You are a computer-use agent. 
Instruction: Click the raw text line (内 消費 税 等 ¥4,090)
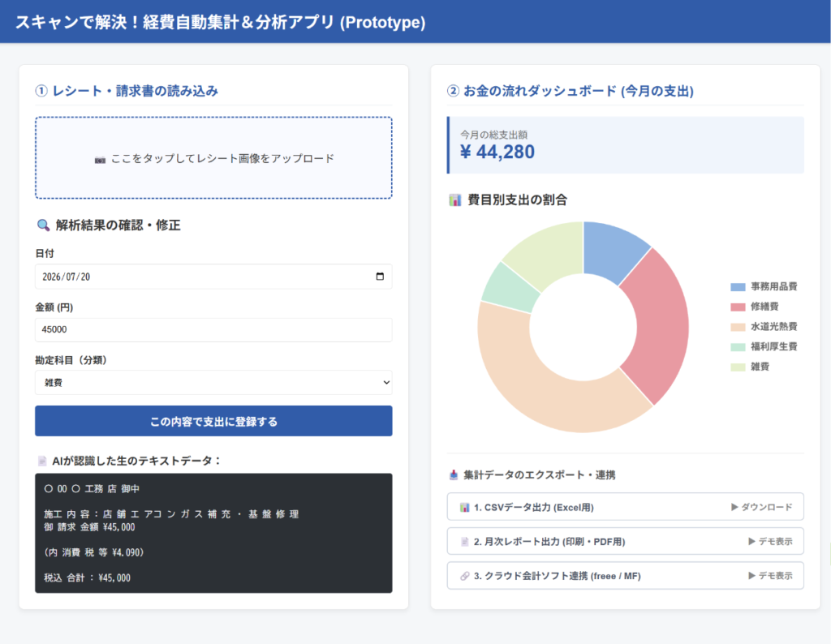(x=94, y=552)
